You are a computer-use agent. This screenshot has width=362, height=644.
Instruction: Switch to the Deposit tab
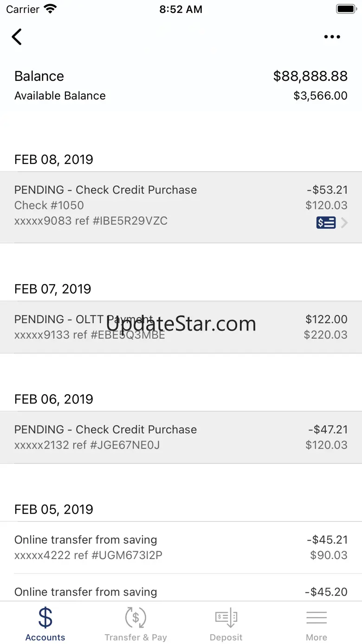pyautogui.click(x=226, y=637)
